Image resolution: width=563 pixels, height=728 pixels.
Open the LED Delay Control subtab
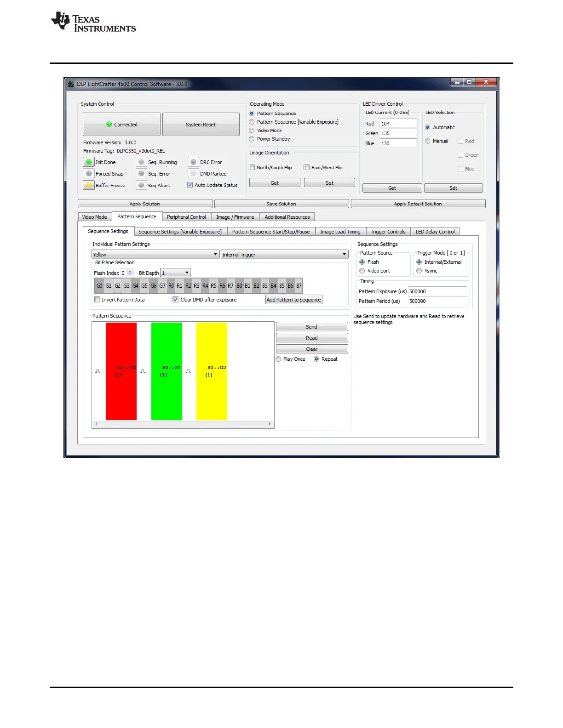point(435,232)
